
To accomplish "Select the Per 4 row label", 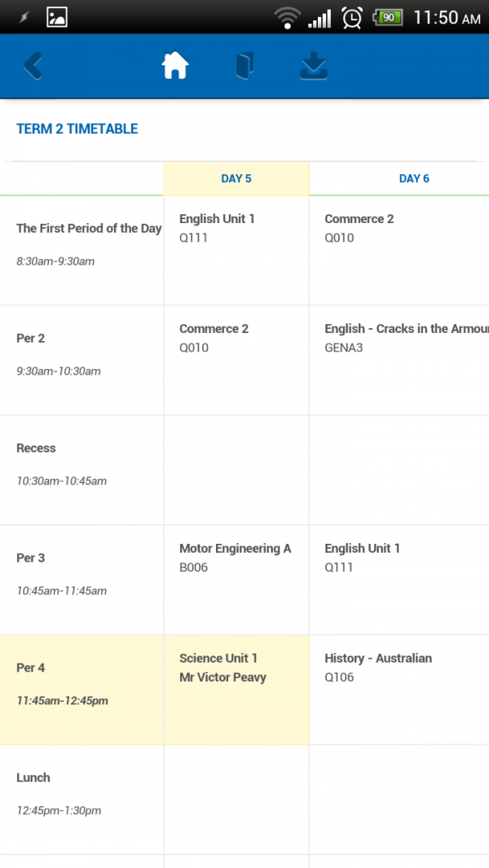I will pos(82,690).
